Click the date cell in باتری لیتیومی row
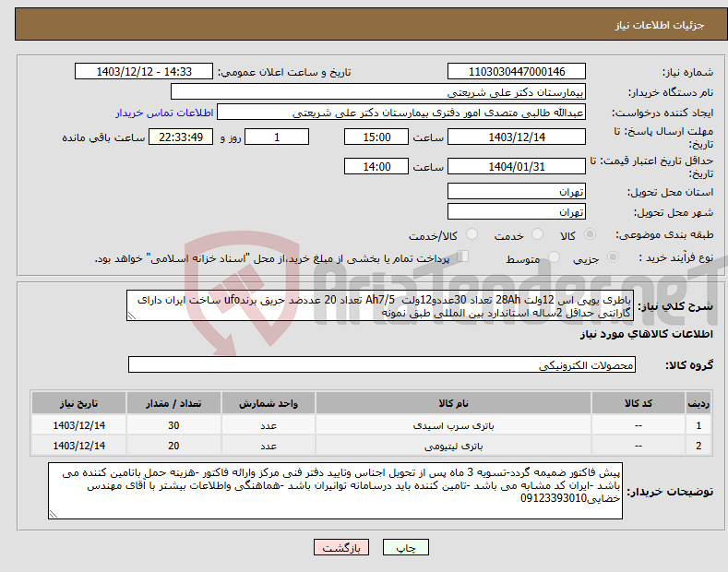The width and height of the screenshot is (728, 572). coord(79,446)
